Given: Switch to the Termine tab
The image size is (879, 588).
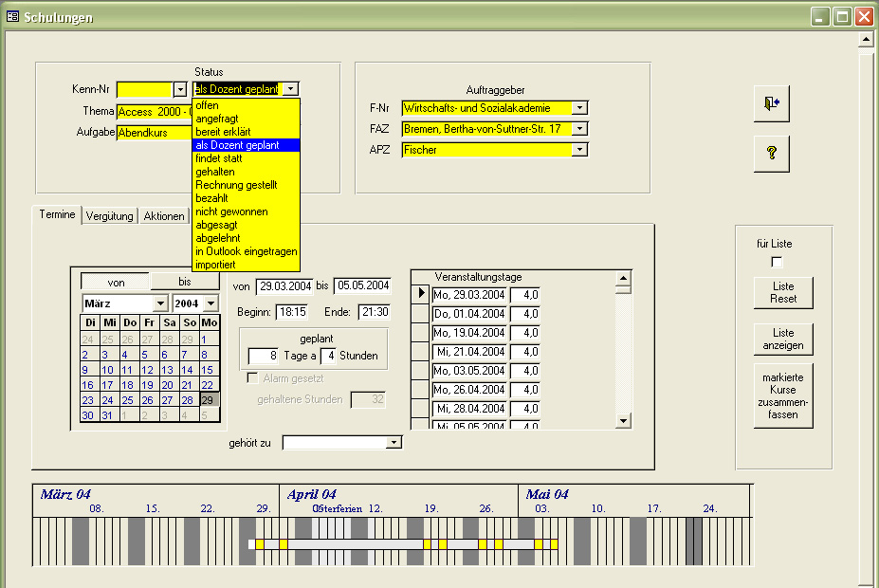Looking at the screenshot, I should (57, 214).
